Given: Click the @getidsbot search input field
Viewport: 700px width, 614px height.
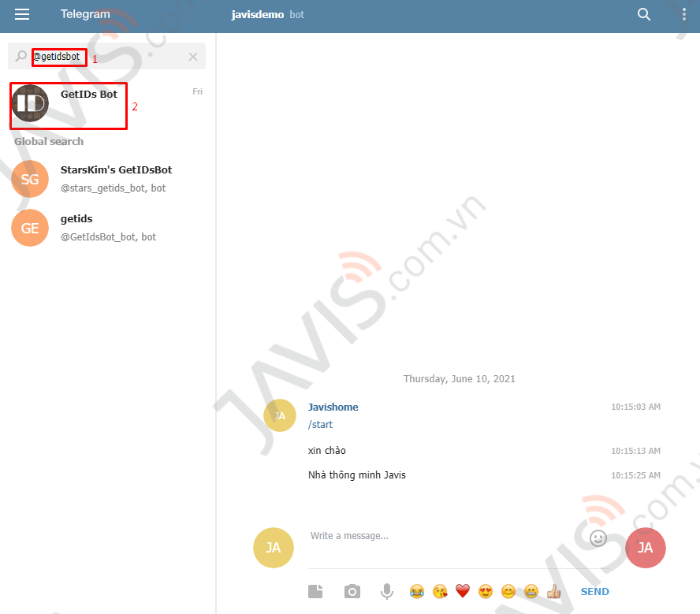Looking at the screenshot, I should 107,56.
